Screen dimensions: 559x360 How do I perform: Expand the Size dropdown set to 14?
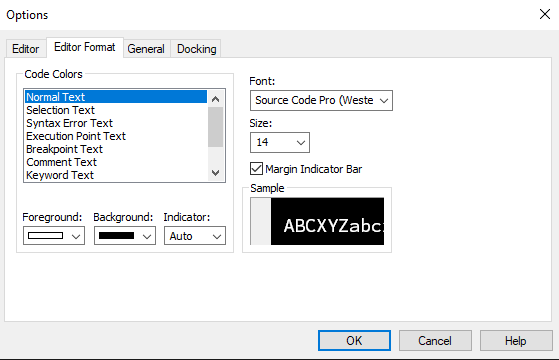(x=280, y=143)
